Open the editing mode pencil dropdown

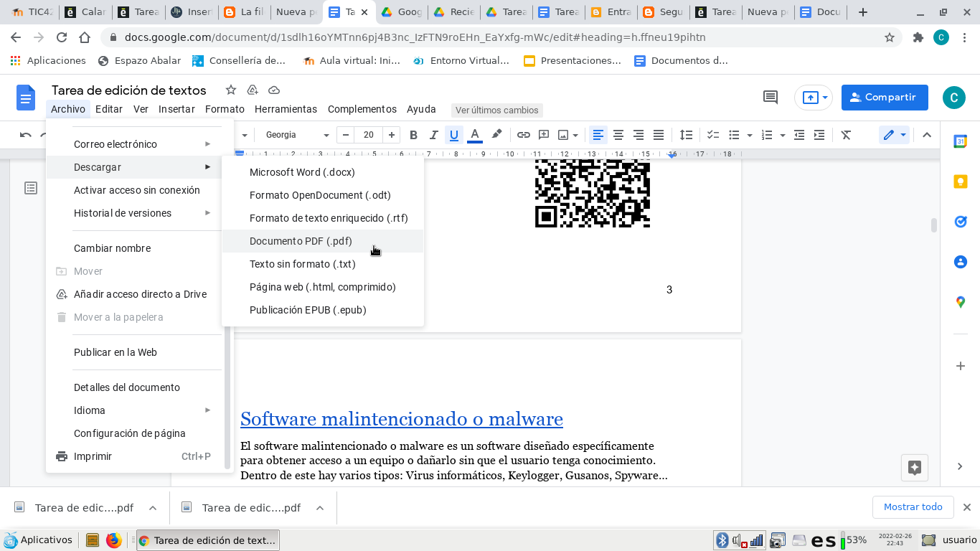[x=894, y=135]
